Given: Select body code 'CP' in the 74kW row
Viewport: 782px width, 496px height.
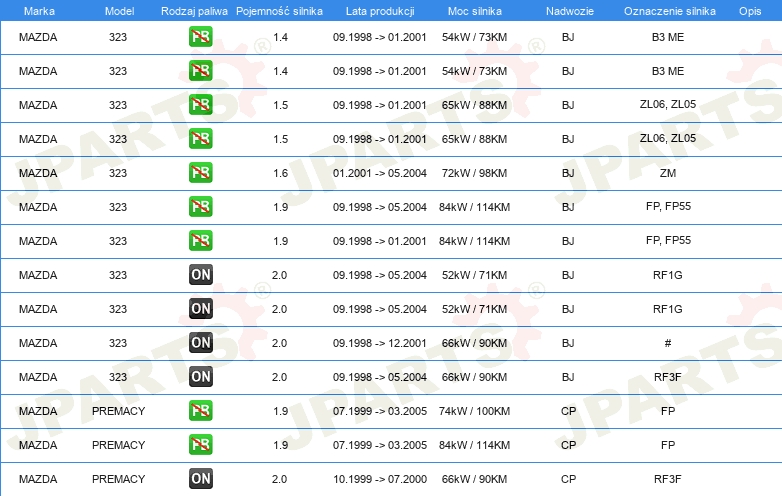Looking at the screenshot, I should (568, 411).
